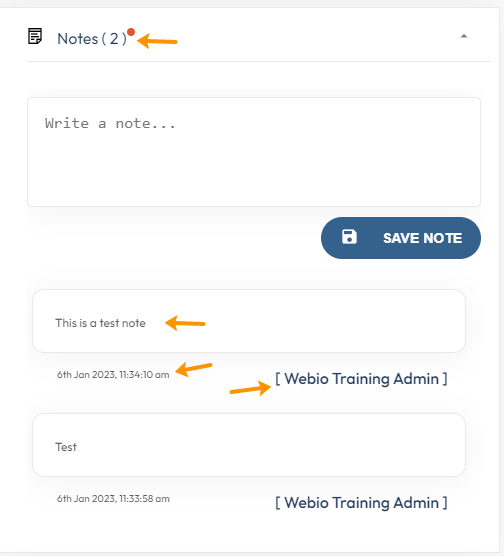Click the Notes document icon
This screenshot has width=504, height=556.
pos(35,36)
